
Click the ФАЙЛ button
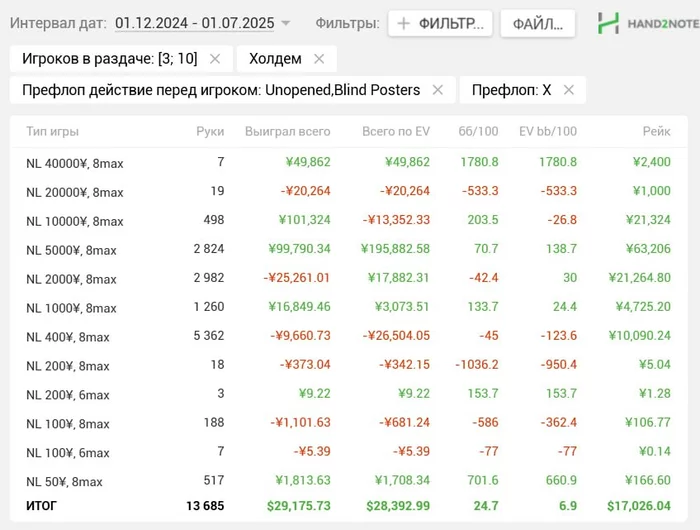(x=537, y=23)
